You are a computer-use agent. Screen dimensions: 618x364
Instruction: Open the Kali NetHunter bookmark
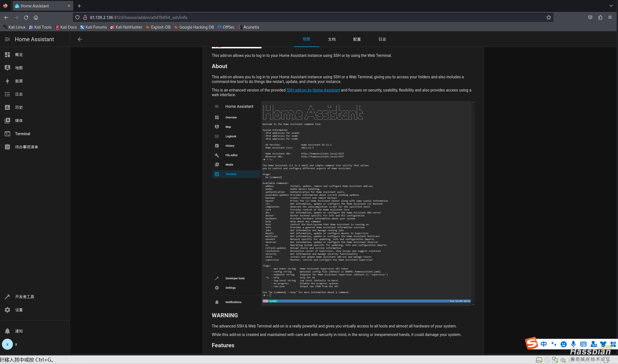(x=126, y=27)
